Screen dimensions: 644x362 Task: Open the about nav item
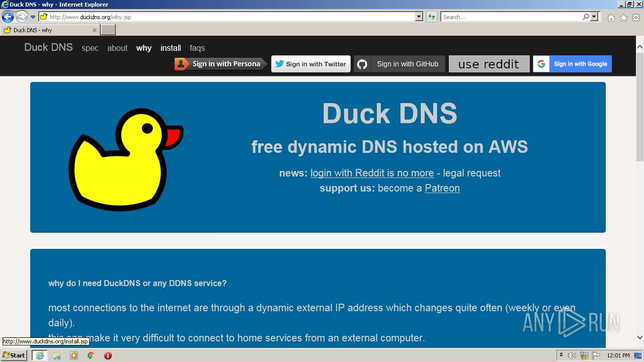point(117,48)
